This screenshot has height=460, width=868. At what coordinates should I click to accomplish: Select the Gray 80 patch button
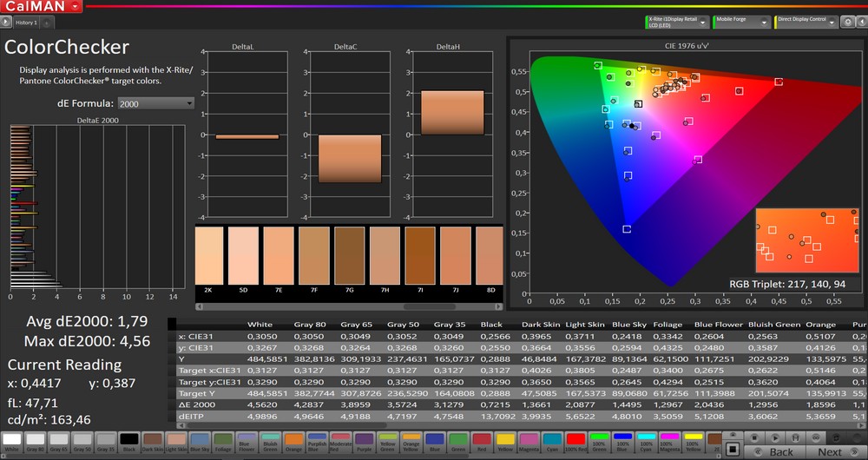36,443
